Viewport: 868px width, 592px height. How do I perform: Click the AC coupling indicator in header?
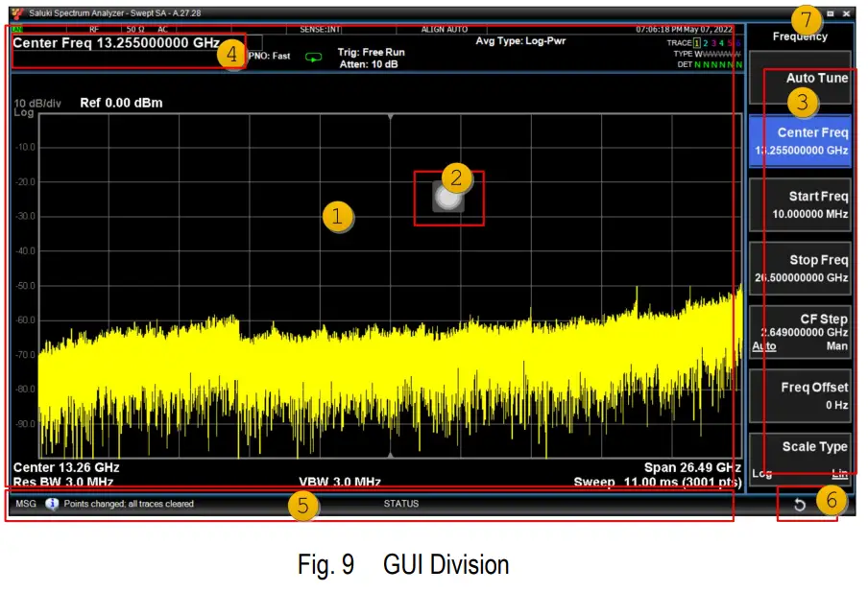(x=162, y=30)
